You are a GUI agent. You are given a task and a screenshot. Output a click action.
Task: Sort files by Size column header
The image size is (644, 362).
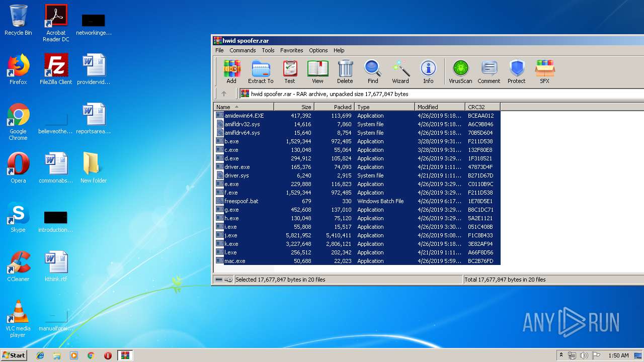(x=294, y=107)
